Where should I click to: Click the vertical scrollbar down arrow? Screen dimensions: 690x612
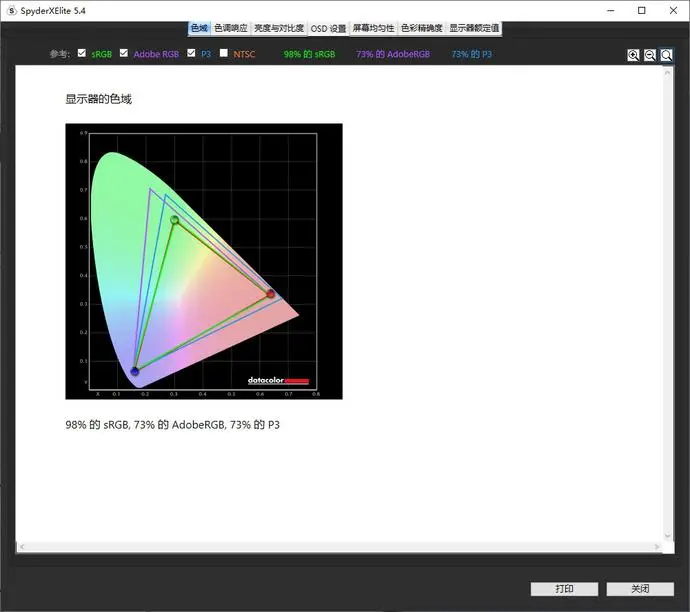click(x=667, y=535)
